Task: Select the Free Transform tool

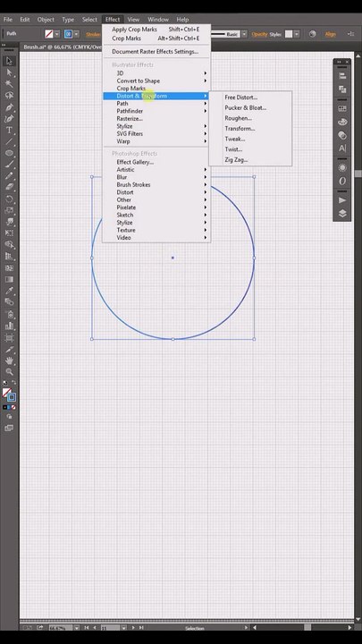Action: tap(9, 233)
